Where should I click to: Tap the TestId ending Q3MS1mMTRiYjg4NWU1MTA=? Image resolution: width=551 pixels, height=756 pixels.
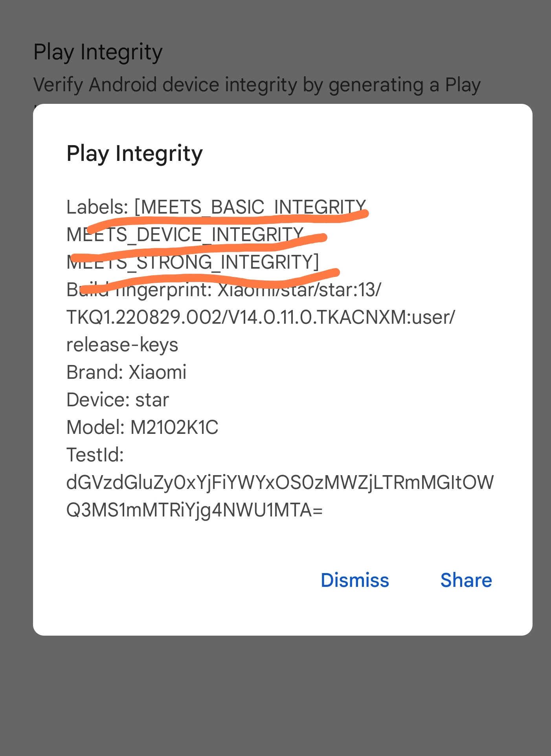click(x=195, y=510)
